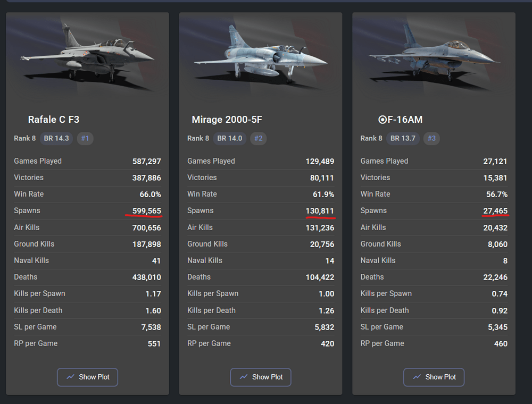
Task: Click the BR 13.7 badge
Action: 403,138
